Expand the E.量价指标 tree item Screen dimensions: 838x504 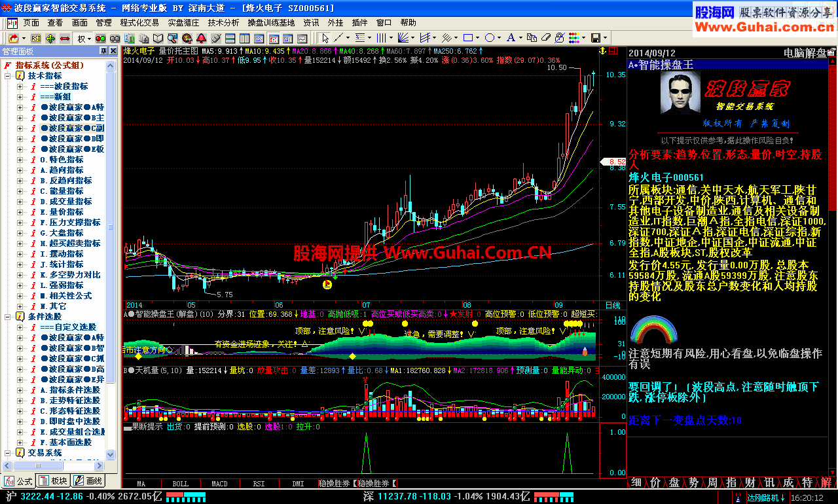pyautogui.click(x=20, y=212)
